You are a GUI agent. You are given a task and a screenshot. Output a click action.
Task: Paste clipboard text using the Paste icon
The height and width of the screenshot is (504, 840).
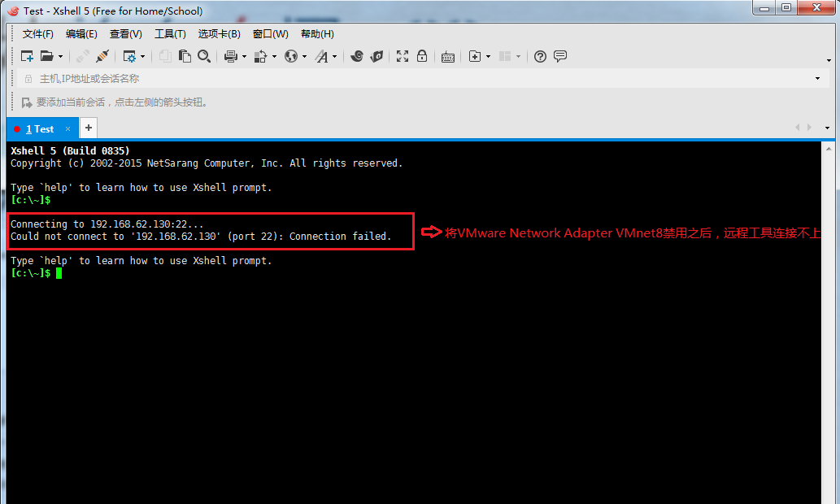[185, 56]
